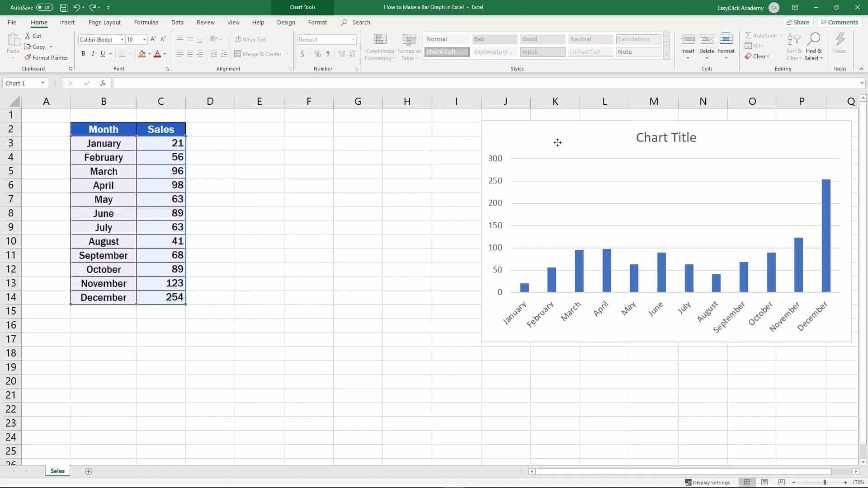Click the Save icon in title bar
Image resolution: width=868 pixels, height=488 pixels.
tap(64, 8)
